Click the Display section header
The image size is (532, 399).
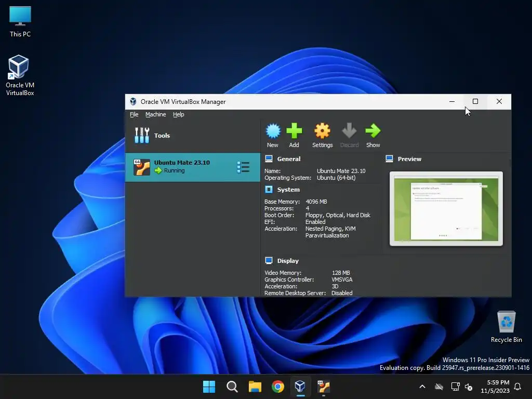[288, 261]
